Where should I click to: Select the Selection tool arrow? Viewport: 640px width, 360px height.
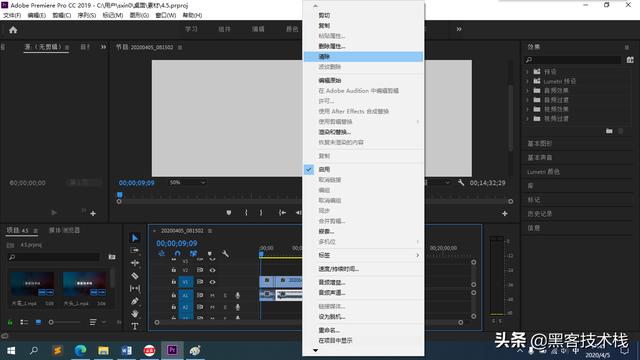coord(135,238)
